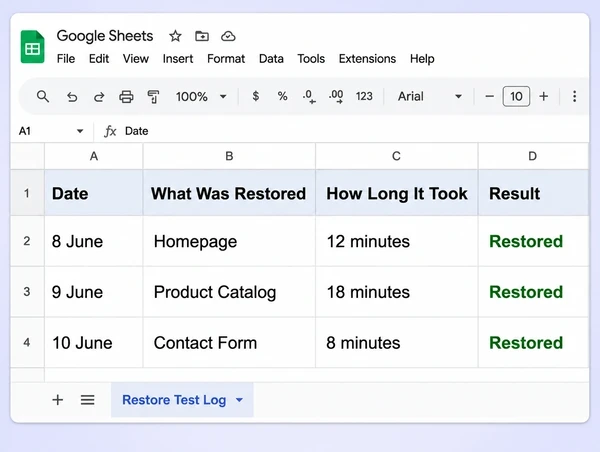
Task: Select row 4 header
Action: pos(27,343)
